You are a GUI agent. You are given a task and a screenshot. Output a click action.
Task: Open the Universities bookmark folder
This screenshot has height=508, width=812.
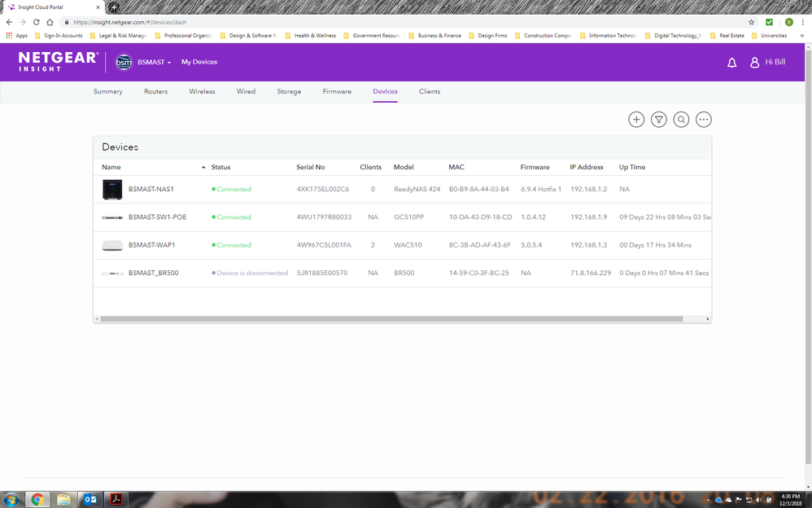click(769, 36)
